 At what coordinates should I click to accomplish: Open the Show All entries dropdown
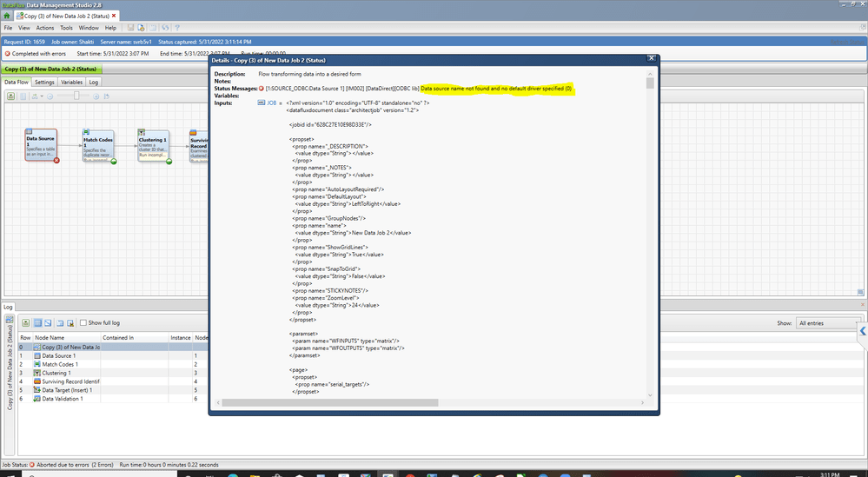(829, 323)
